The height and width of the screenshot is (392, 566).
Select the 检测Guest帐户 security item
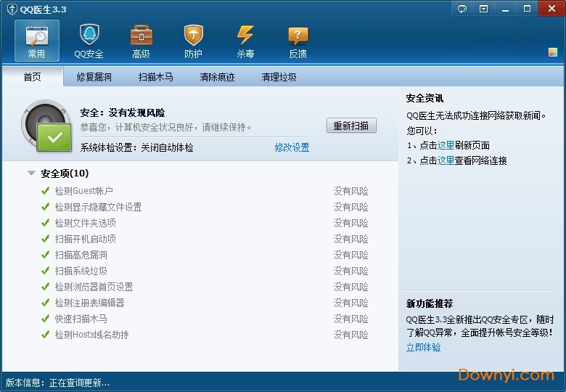click(84, 191)
